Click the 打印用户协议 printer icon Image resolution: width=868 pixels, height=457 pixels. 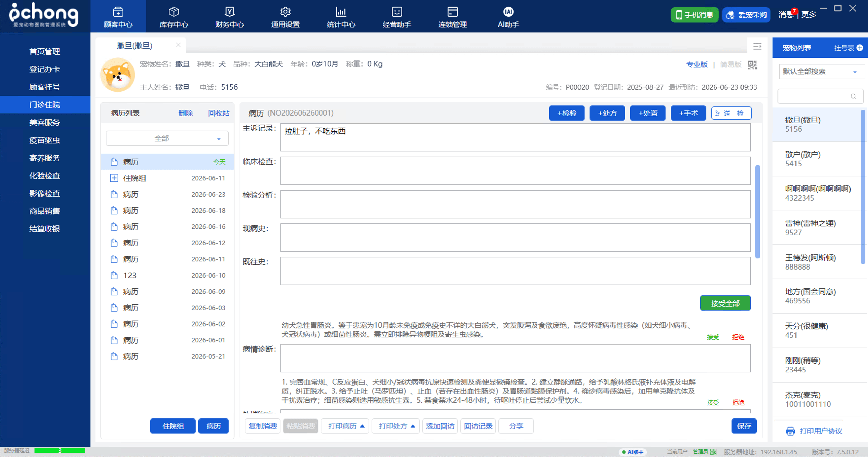[790, 431]
